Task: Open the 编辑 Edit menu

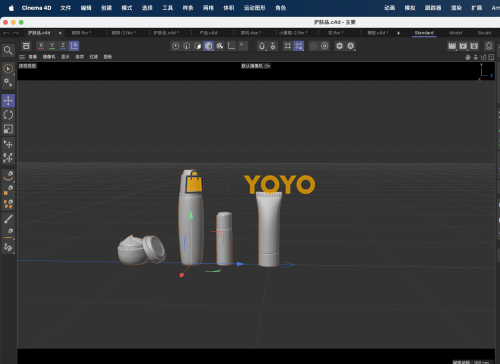Action: click(86, 8)
